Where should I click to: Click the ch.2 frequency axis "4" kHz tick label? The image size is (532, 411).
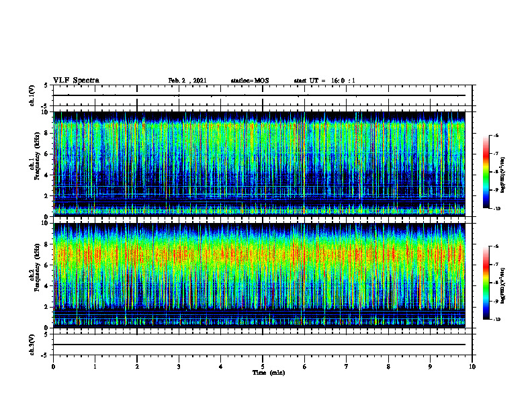click(47, 286)
